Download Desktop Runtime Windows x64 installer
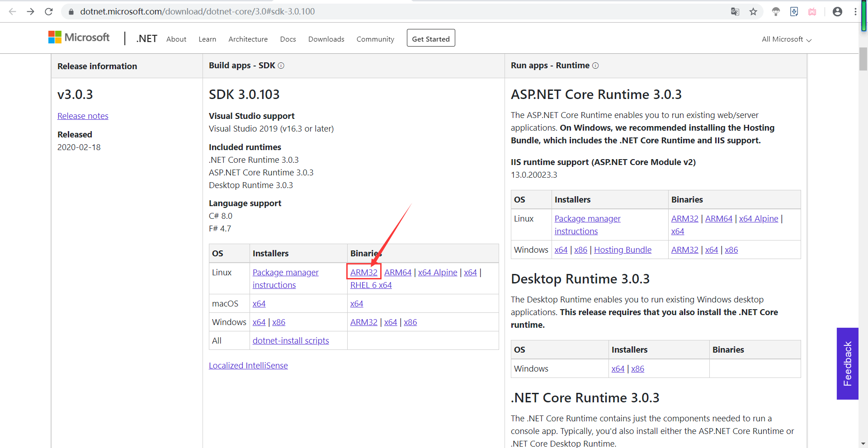Image resolution: width=868 pixels, height=448 pixels. tap(618, 369)
